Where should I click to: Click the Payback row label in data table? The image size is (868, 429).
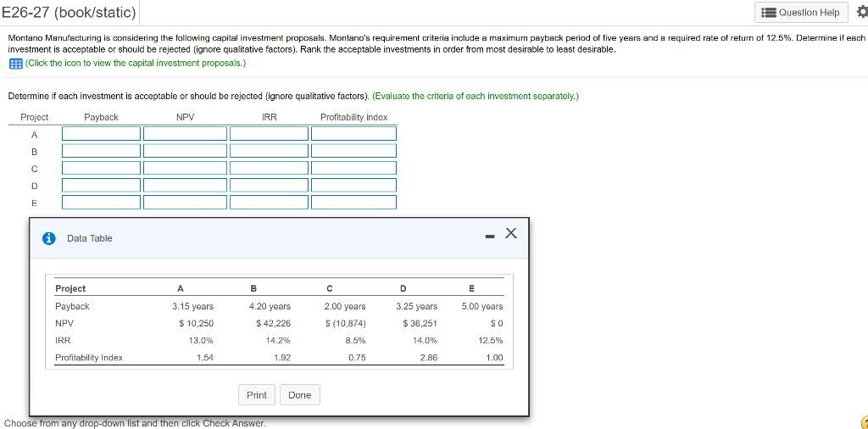[72, 306]
